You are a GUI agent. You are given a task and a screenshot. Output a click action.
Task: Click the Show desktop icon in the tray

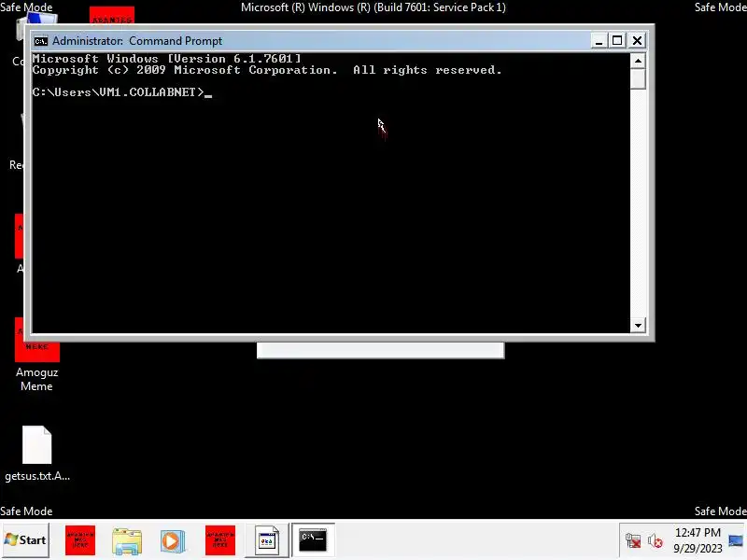[x=736, y=541]
